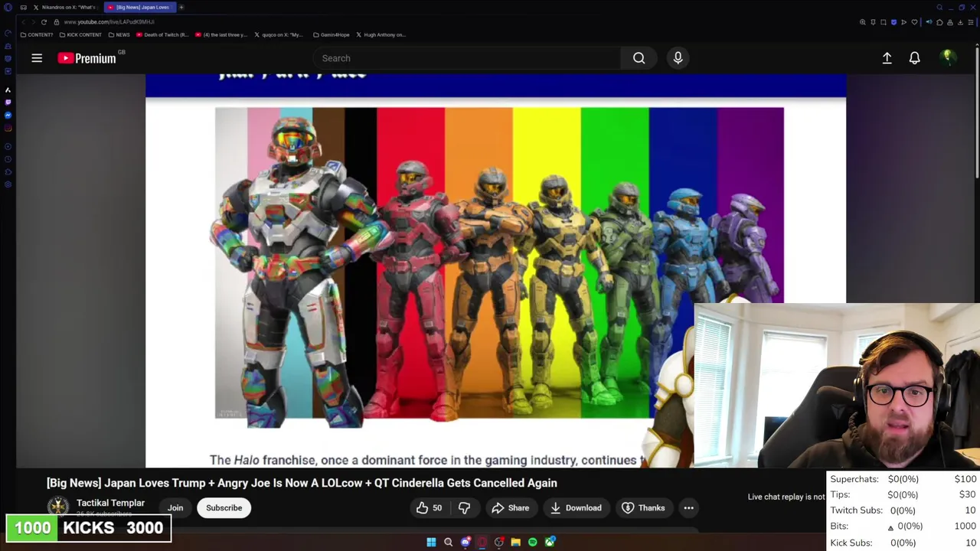Like the video with thumbs up
The width and height of the screenshot is (980, 551).
(429, 508)
